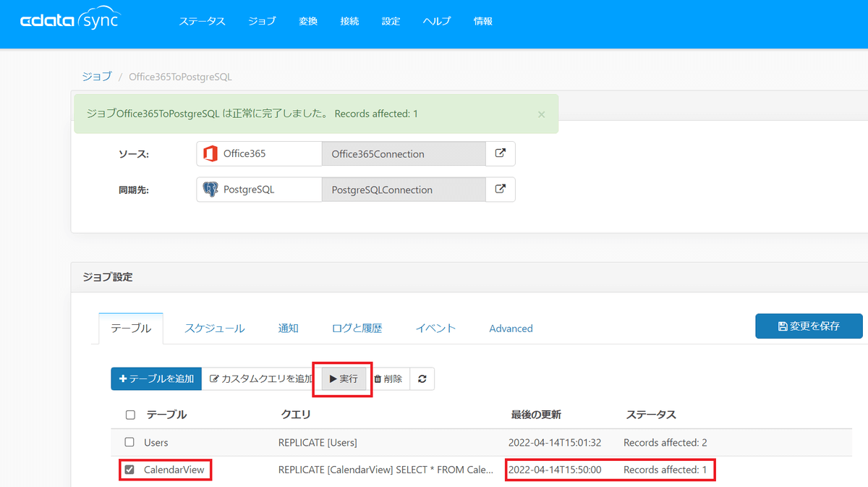Click the 最後の更新 column header
Screen dimensions: 868x487
tap(536, 415)
